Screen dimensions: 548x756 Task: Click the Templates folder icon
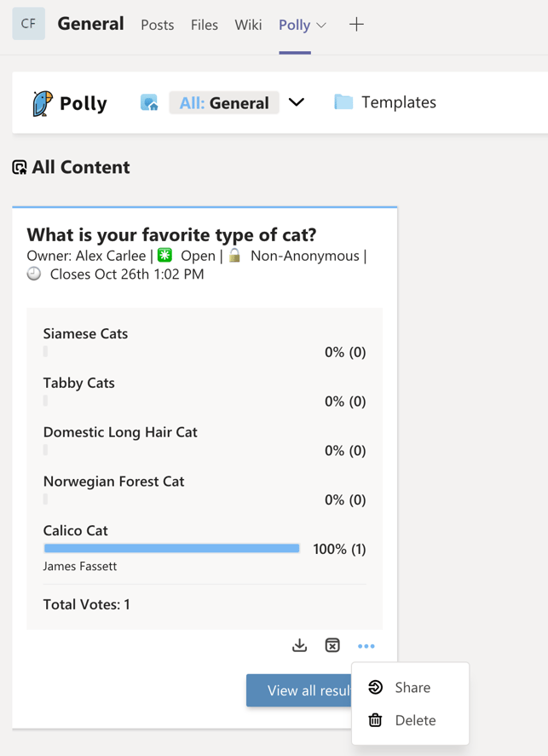tap(343, 102)
